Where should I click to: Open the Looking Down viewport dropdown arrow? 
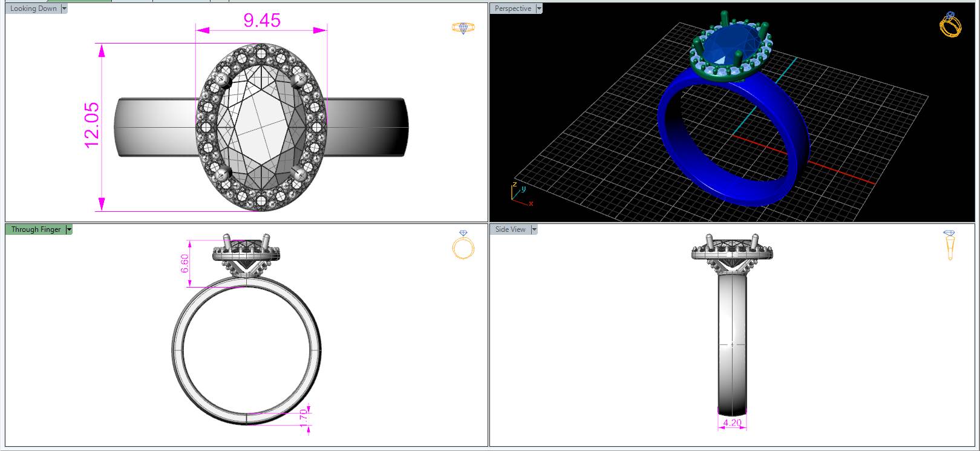(x=64, y=8)
